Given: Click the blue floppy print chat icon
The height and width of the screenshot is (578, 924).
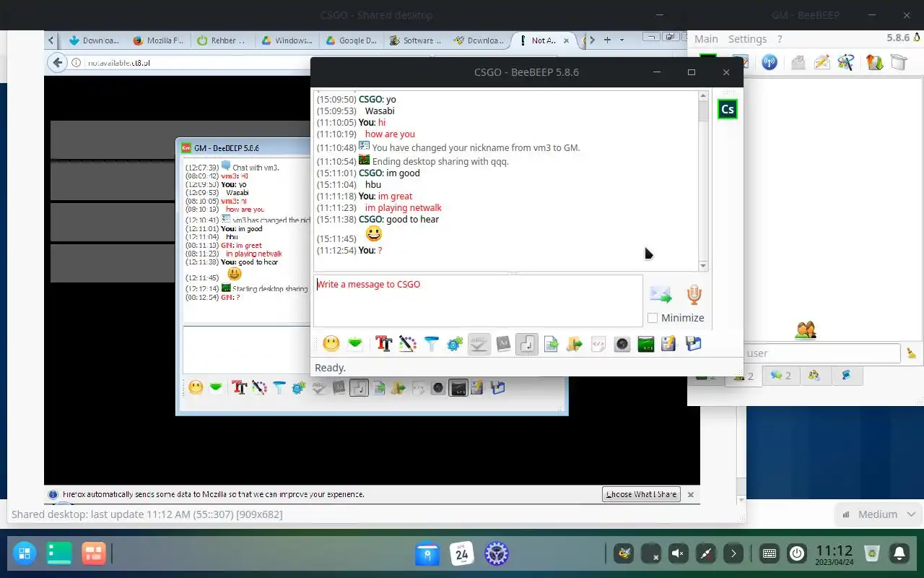Looking at the screenshot, I should coord(693,344).
